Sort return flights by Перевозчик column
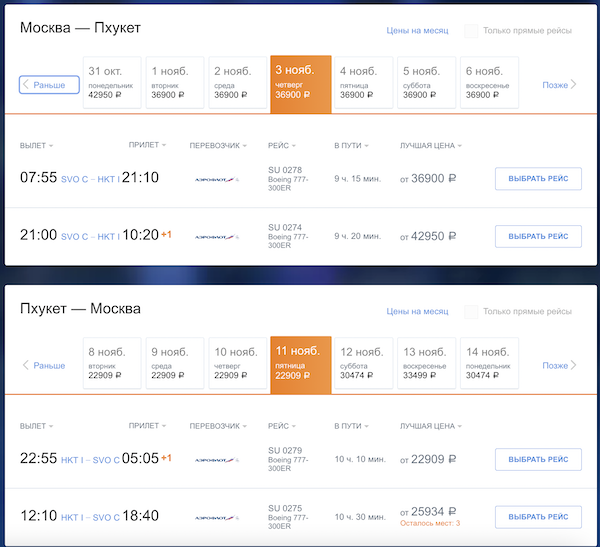Image resolution: width=600 pixels, height=547 pixels. tap(218, 426)
